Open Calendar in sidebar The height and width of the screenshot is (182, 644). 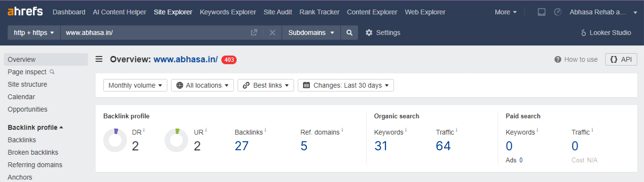click(x=21, y=97)
